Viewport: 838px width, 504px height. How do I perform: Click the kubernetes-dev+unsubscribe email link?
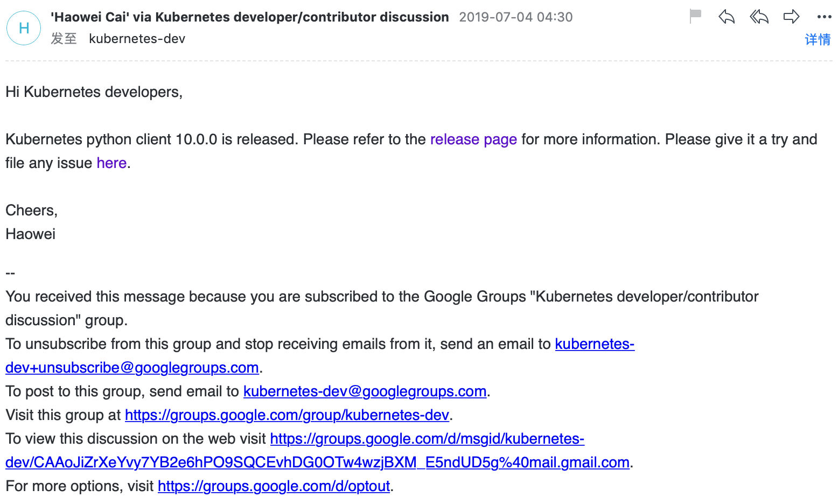pos(132,368)
